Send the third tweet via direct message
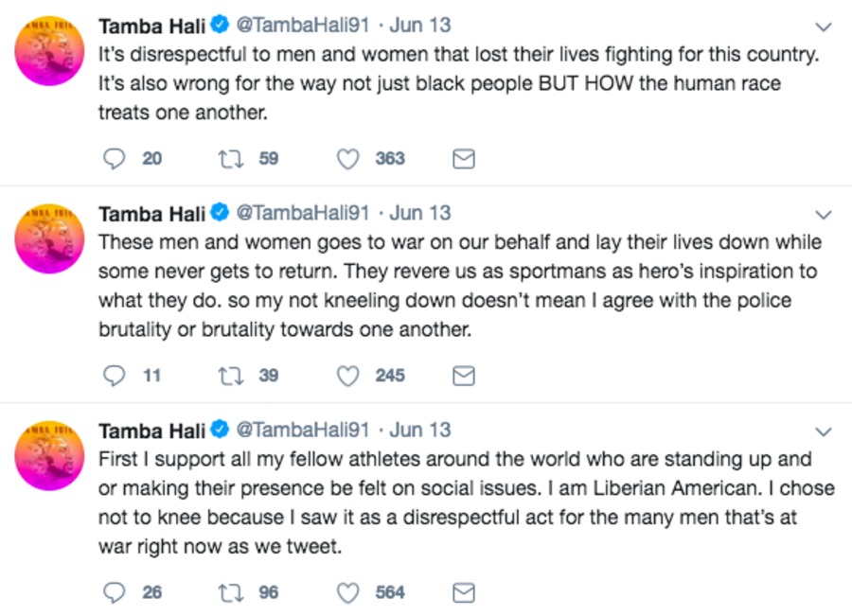Screen dimensions: 852x616 [464, 592]
